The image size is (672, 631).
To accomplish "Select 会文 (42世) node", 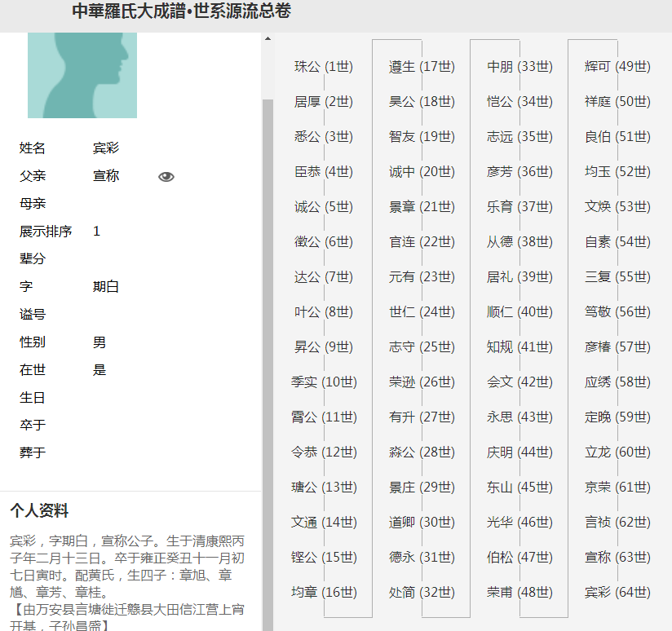I will 519,382.
